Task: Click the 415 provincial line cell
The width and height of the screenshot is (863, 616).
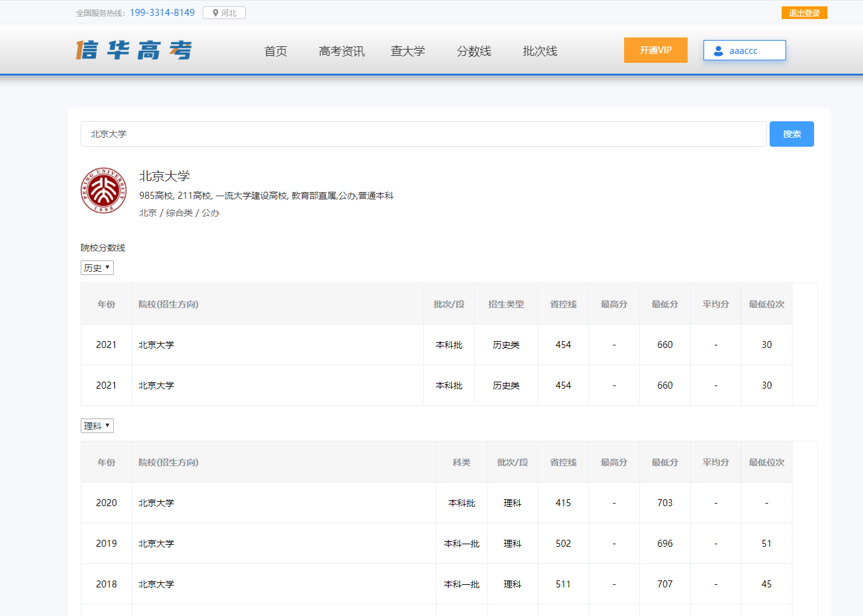Action: coord(563,503)
